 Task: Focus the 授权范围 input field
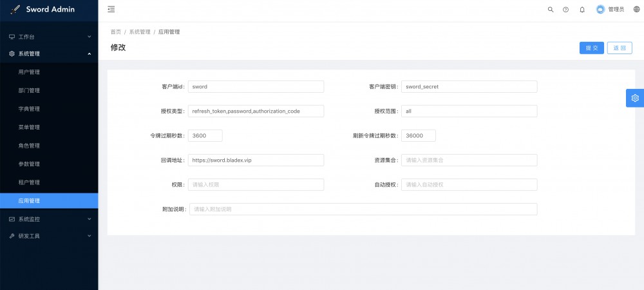(x=469, y=111)
